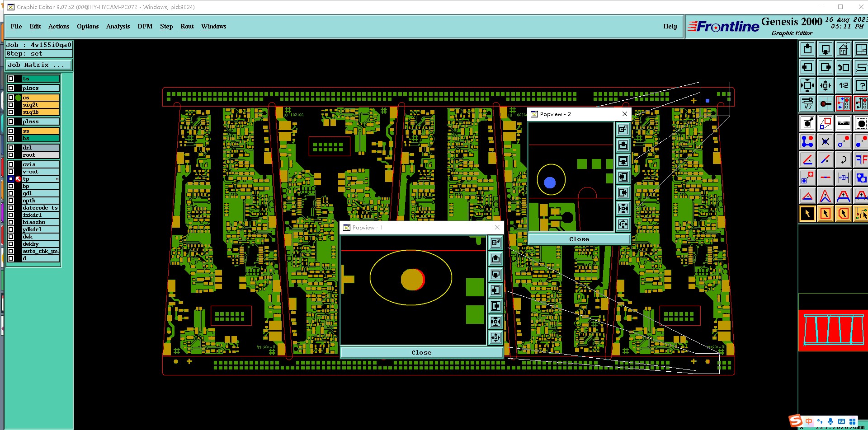Open the Help menu
This screenshot has height=430, width=868.
pos(670,26)
